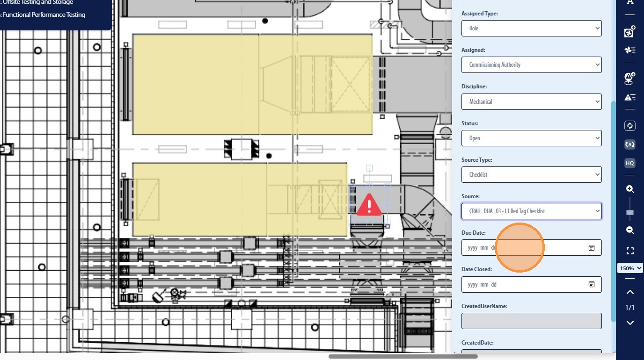Image resolution: width=644 pixels, height=360 pixels.
Task: Click the Date Closed input field
Action: tap(532, 284)
